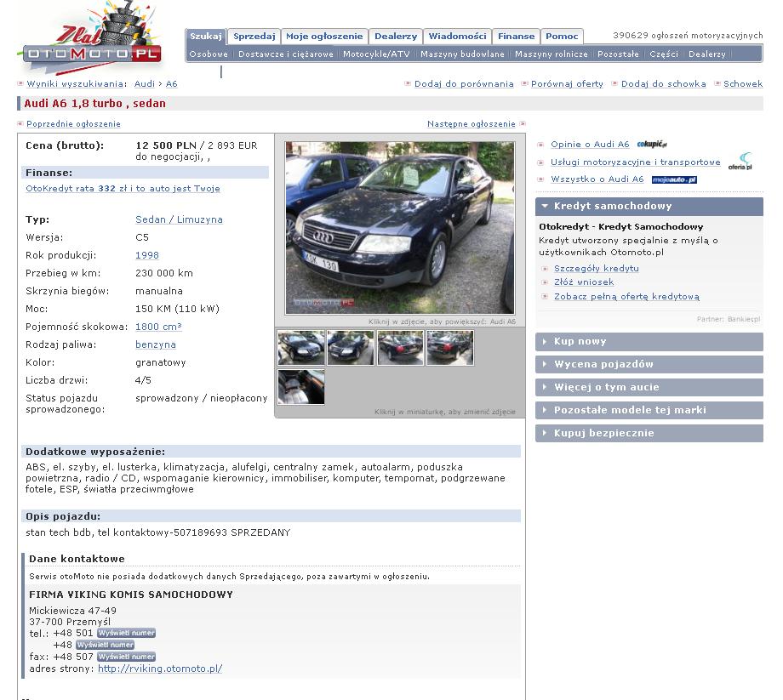
Task: Open Zobacz pełną ofertę kredytową
Action: 626,297
